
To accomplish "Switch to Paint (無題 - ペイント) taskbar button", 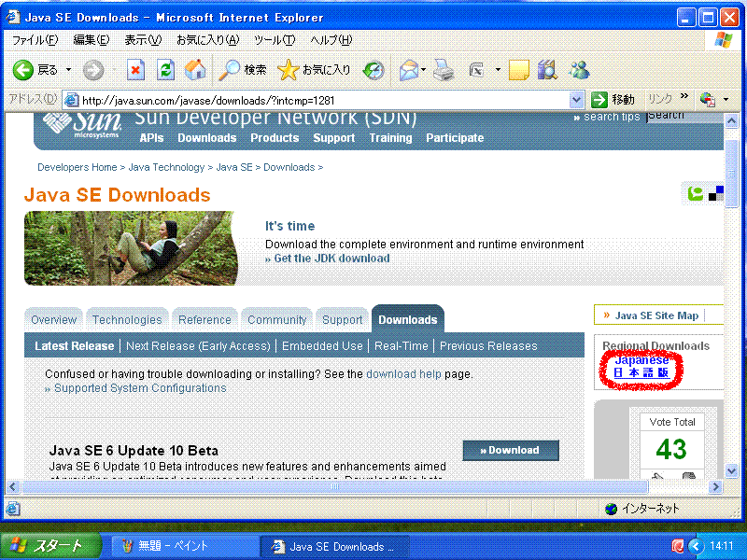I will (x=185, y=546).
